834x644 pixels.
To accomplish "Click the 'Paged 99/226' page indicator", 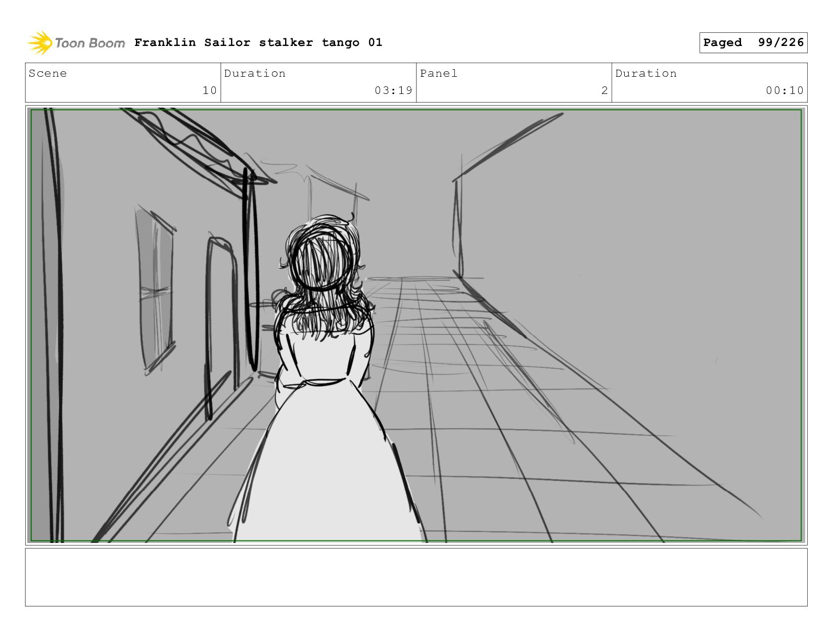I will point(753,42).
